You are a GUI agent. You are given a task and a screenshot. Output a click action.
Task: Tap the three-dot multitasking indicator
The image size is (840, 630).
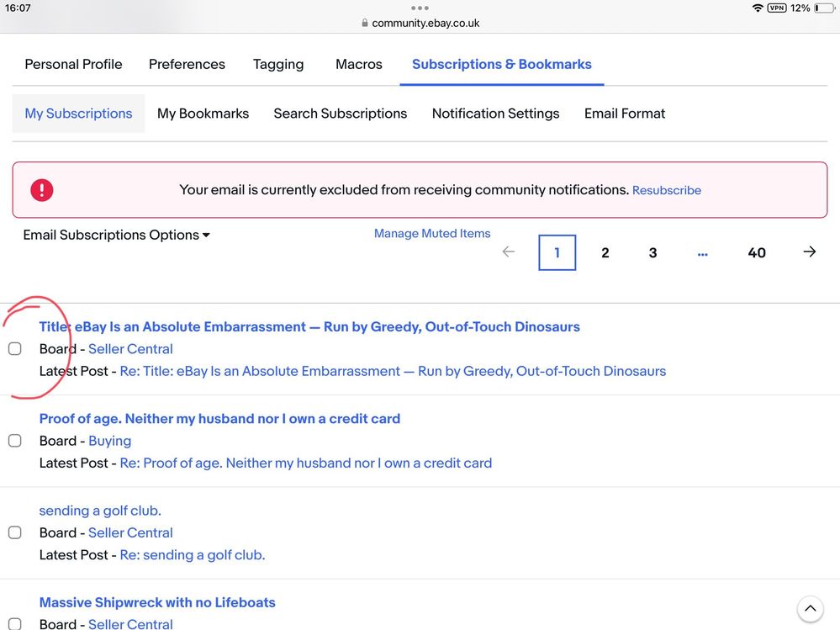420,8
